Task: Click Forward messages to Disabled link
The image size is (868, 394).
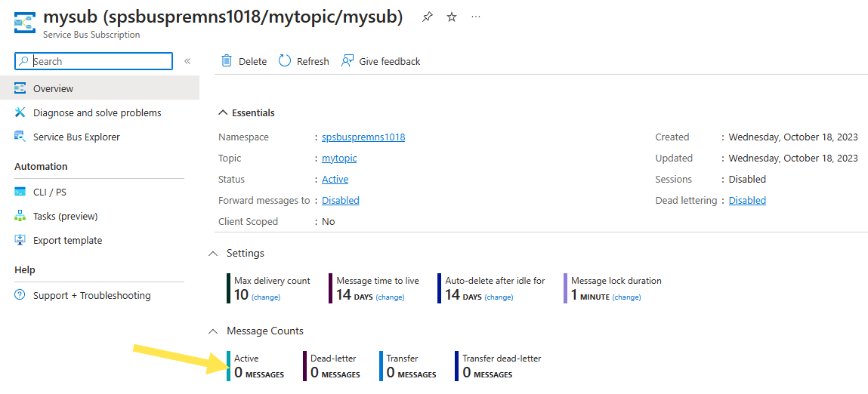Action: (x=341, y=200)
